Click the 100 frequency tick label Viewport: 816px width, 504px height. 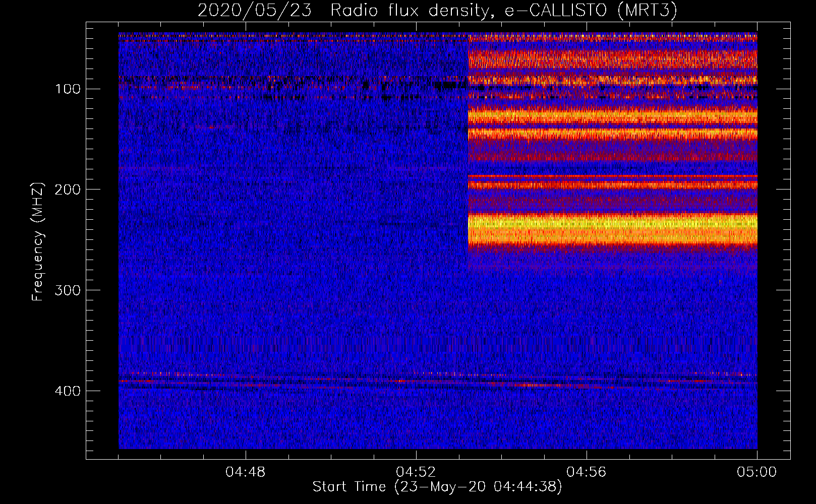(x=68, y=89)
